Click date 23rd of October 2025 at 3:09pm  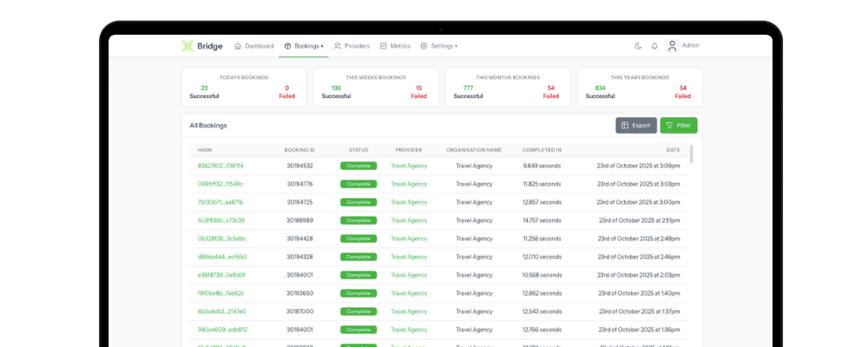(x=638, y=166)
